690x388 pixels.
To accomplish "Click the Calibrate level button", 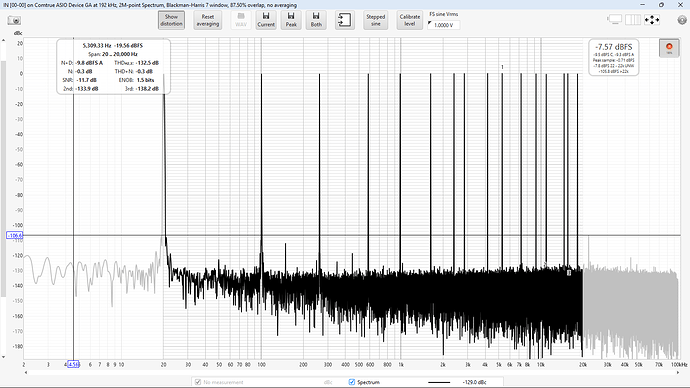I will (410, 20).
